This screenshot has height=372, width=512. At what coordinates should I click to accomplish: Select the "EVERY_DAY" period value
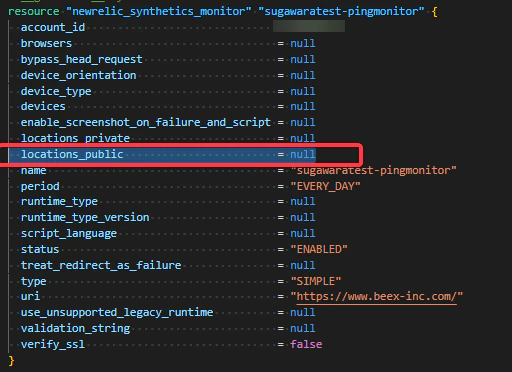325,186
